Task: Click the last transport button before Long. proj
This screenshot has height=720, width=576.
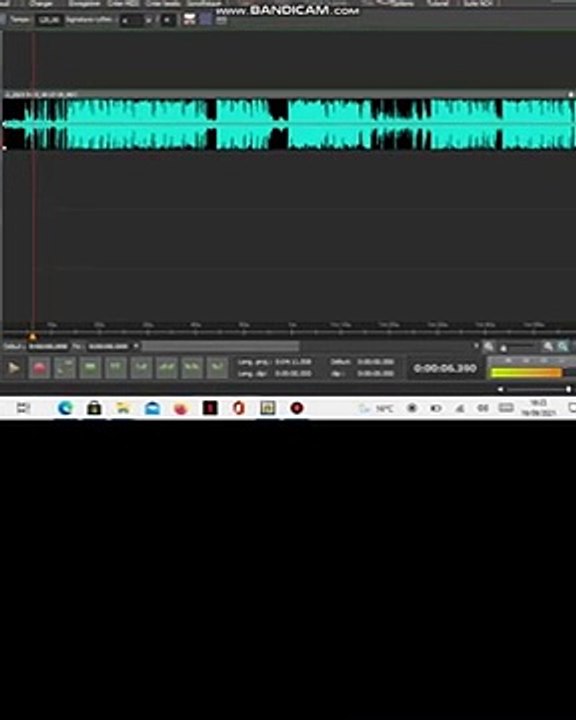Action: pyautogui.click(x=216, y=368)
